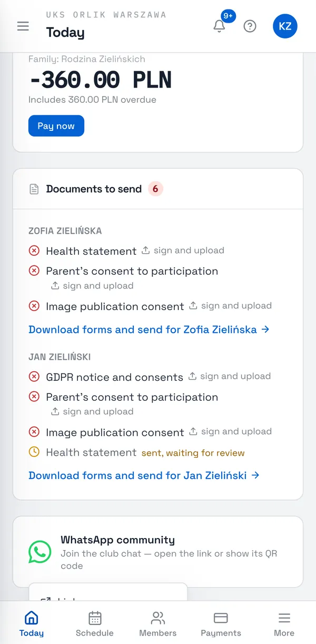Click the Documents to send file icon
The width and height of the screenshot is (316, 644).
coord(34,189)
